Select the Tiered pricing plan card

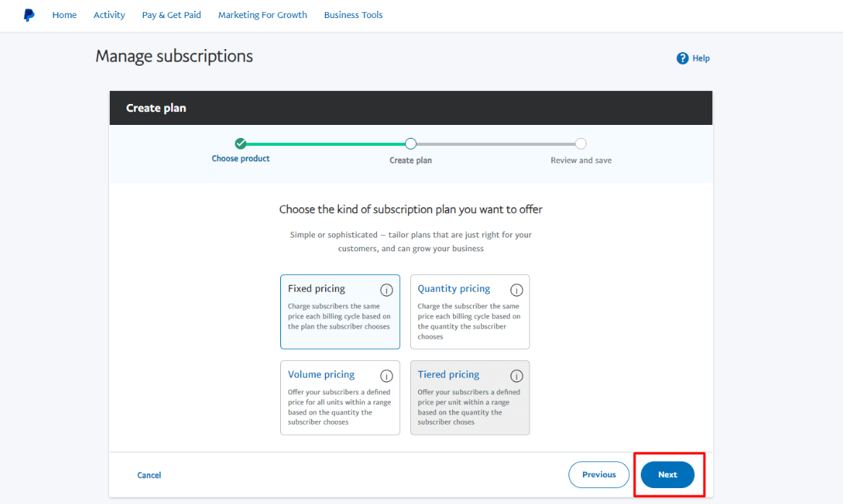pos(470,398)
